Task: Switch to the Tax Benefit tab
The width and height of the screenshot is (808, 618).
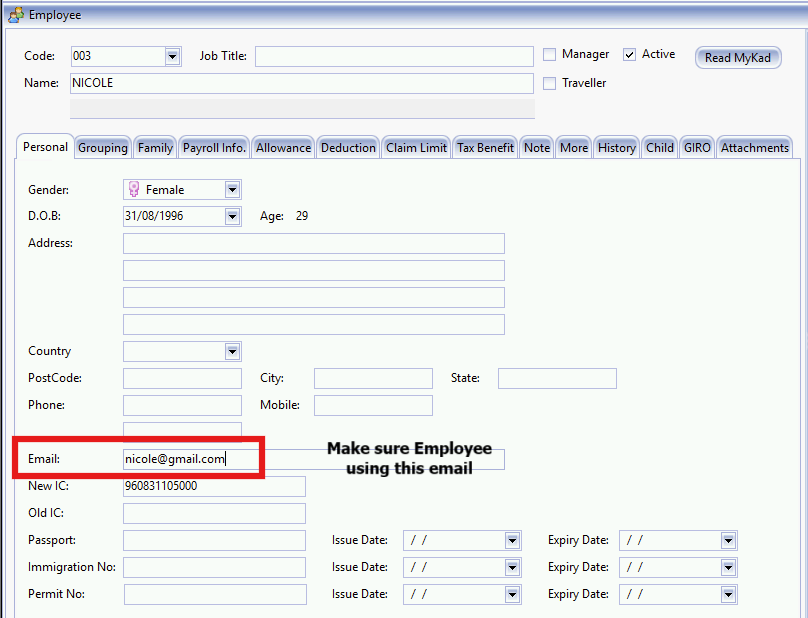Action: coord(484,146)
